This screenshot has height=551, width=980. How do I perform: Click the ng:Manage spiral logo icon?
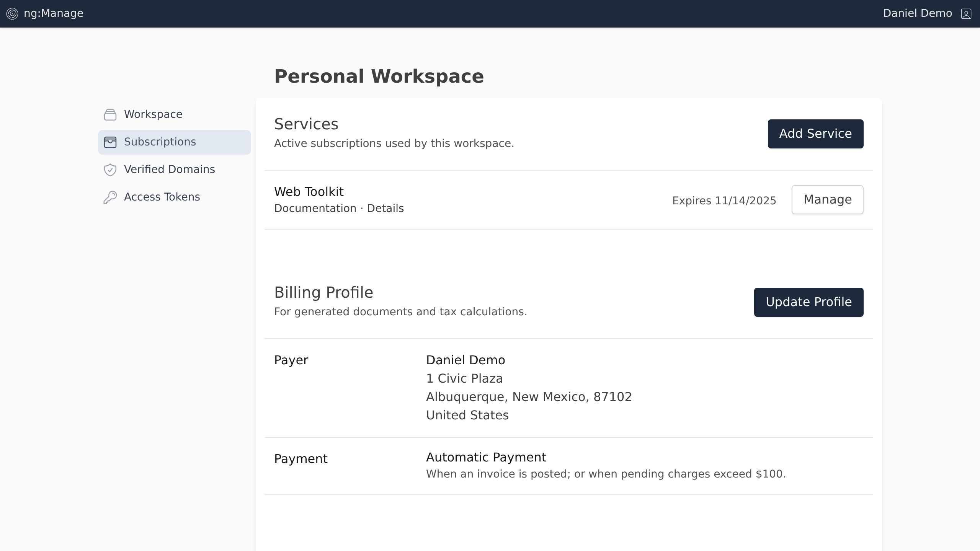12,14
